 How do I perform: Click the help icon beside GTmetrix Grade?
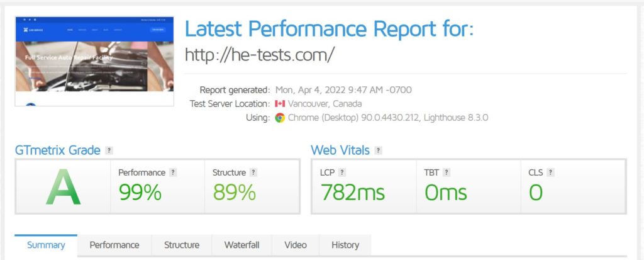click(109, 150)
